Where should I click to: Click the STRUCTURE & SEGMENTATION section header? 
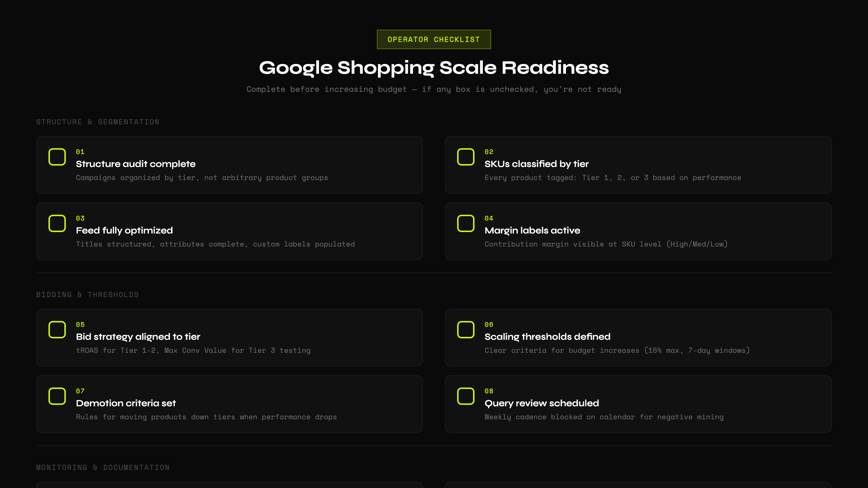coord(98,122)
